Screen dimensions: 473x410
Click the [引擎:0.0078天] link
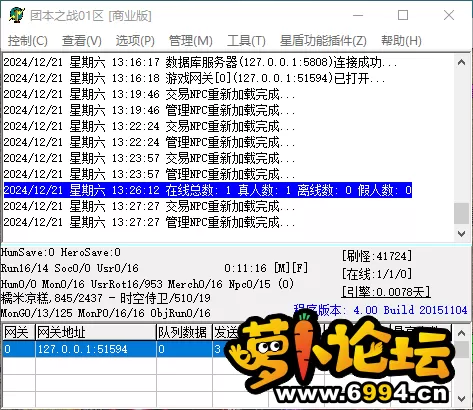[x=386, y=292]
